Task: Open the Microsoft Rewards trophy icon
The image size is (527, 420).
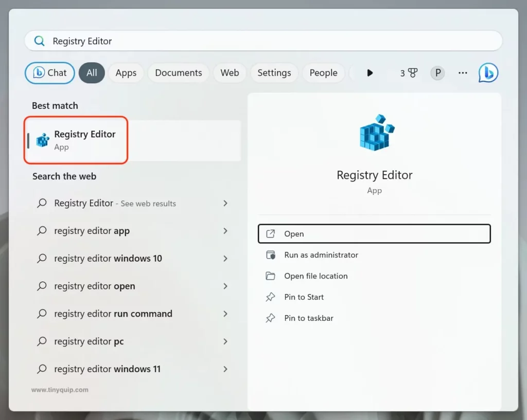Action: point(412,73)
